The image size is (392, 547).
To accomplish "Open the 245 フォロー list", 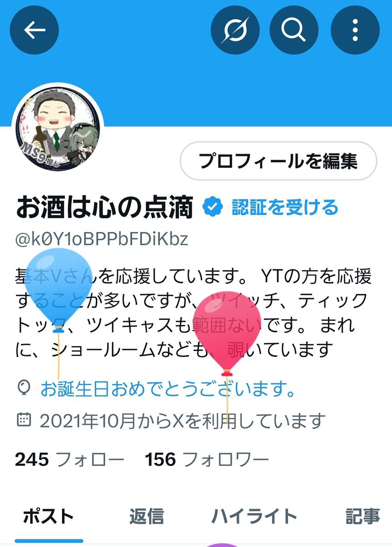I will 70,460.
